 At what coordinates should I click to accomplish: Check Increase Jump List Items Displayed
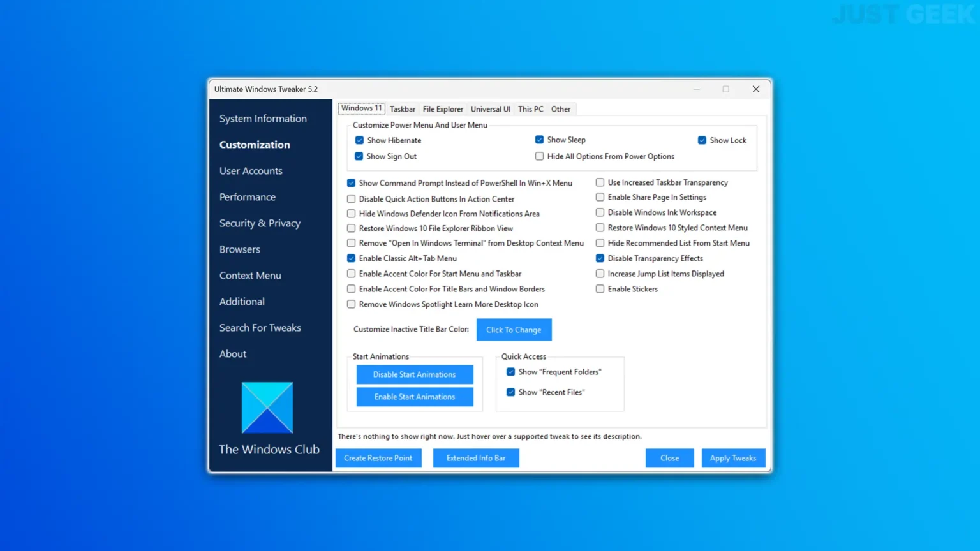[x=600, y=274]
